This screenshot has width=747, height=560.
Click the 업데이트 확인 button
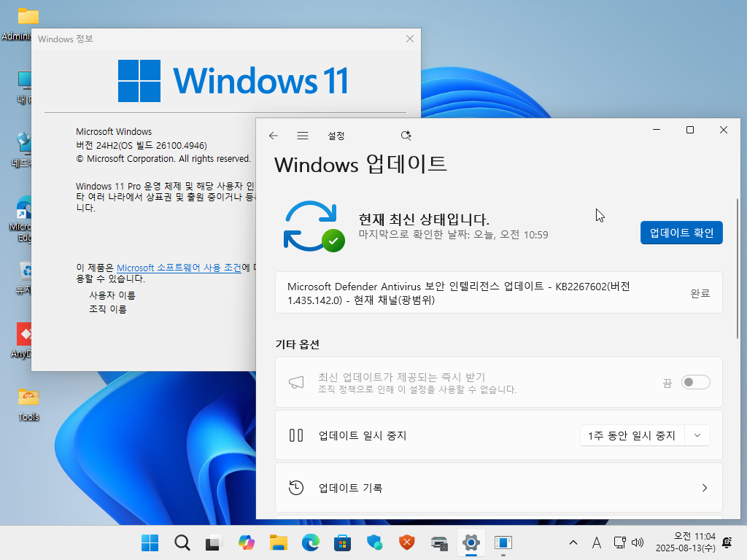[681, 233]
